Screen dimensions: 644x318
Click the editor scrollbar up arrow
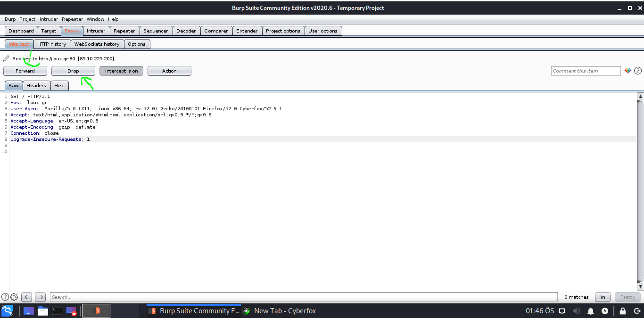[x=640, y=97]
